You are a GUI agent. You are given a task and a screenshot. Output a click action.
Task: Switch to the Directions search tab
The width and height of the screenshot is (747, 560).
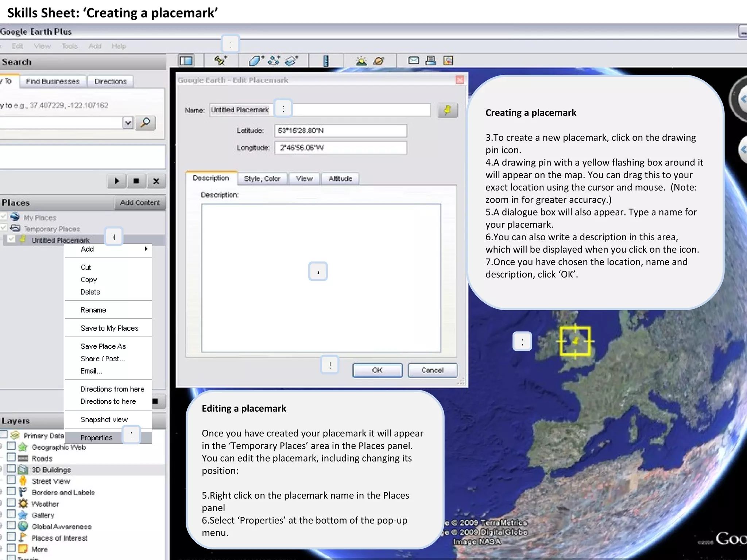tap(111, 81)
